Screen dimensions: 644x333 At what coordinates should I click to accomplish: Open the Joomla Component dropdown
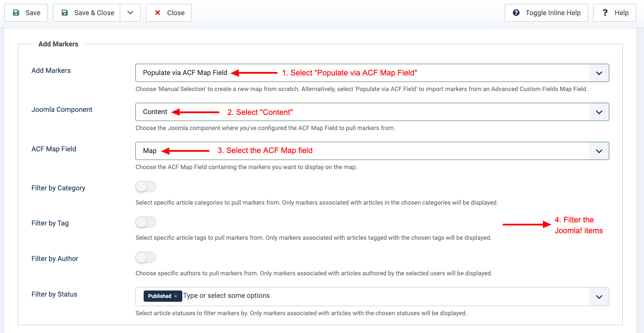372,112
